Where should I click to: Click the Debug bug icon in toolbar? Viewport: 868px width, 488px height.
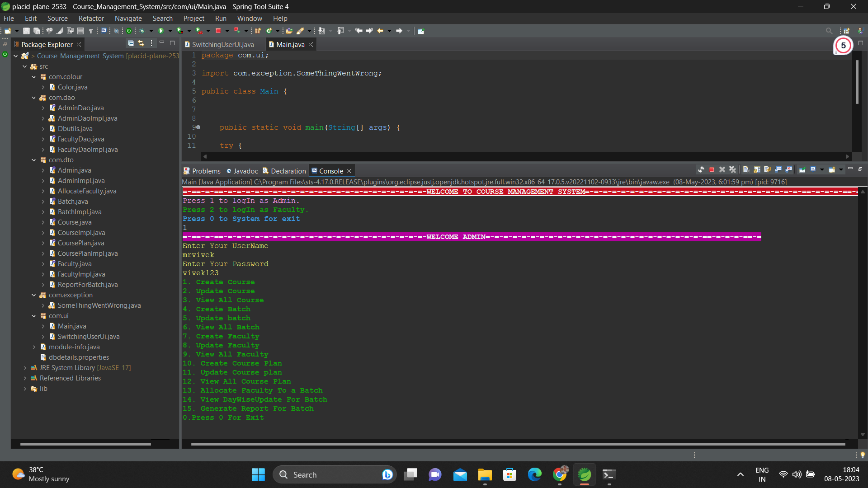pyautogui.click(x=142, y=31)
